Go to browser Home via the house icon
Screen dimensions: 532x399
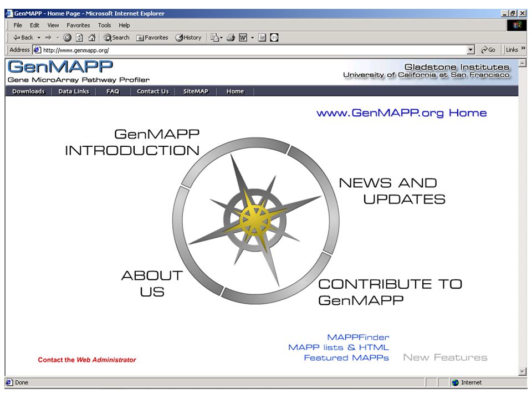[91, 38]
